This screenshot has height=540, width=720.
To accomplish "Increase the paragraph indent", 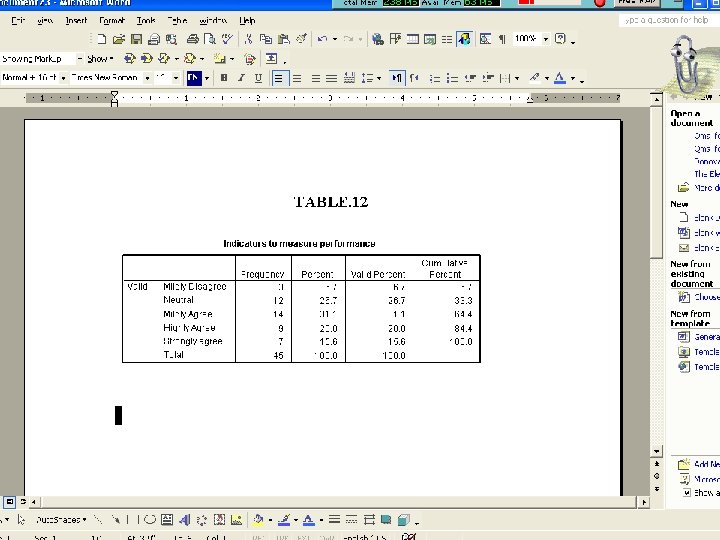I will [x=488, y=78].
